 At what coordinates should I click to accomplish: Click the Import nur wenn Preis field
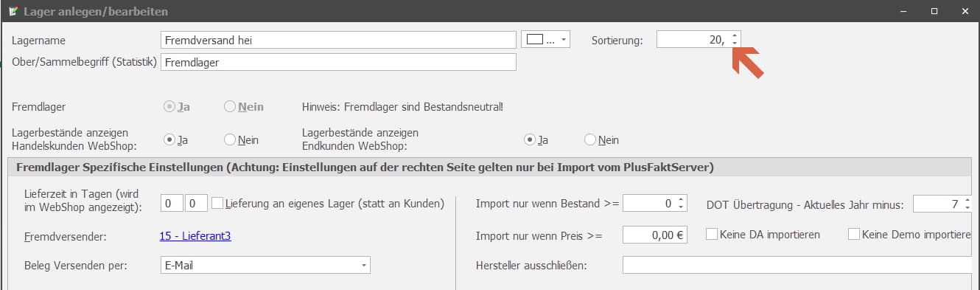655,235
